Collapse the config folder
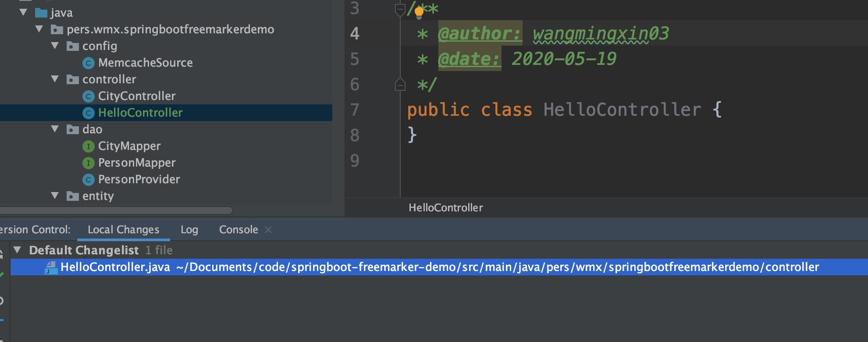The height and width of the screenshot is (342, 868). 55,46
